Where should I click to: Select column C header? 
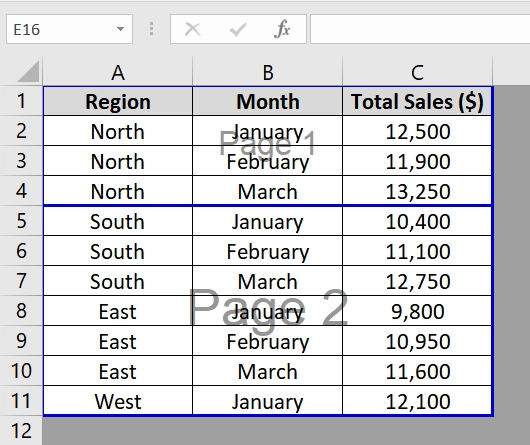pyautogui.click(x=417, y=72)
